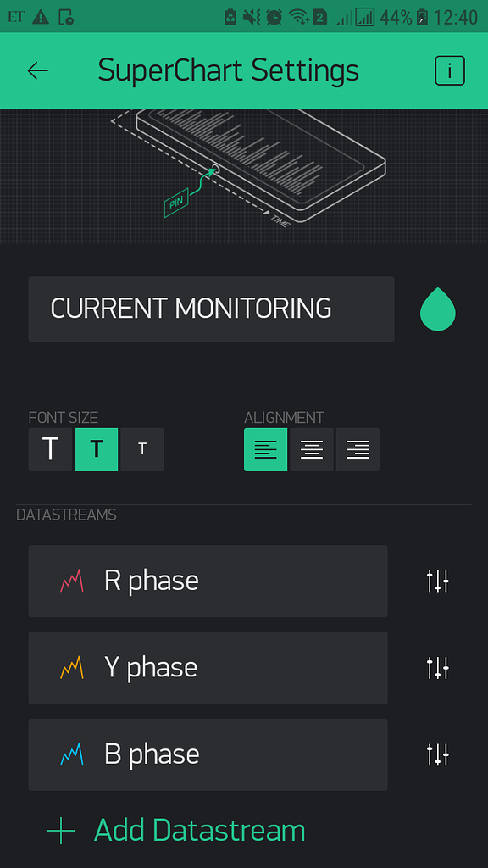This screenshot has height=868, width=488.
Task: Click the plus icon beside Add Datastream
Action: point(61,831)
